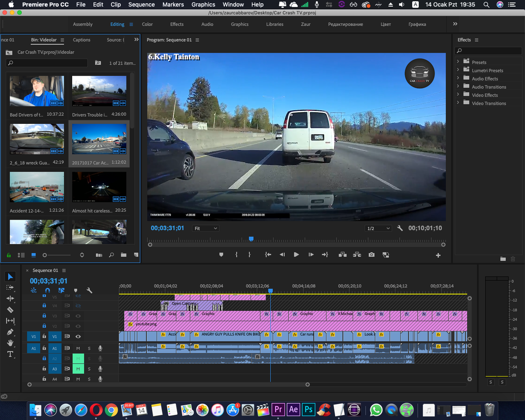
Task: Toggle Snap magnet in timeline
Action: click(47, 290)
